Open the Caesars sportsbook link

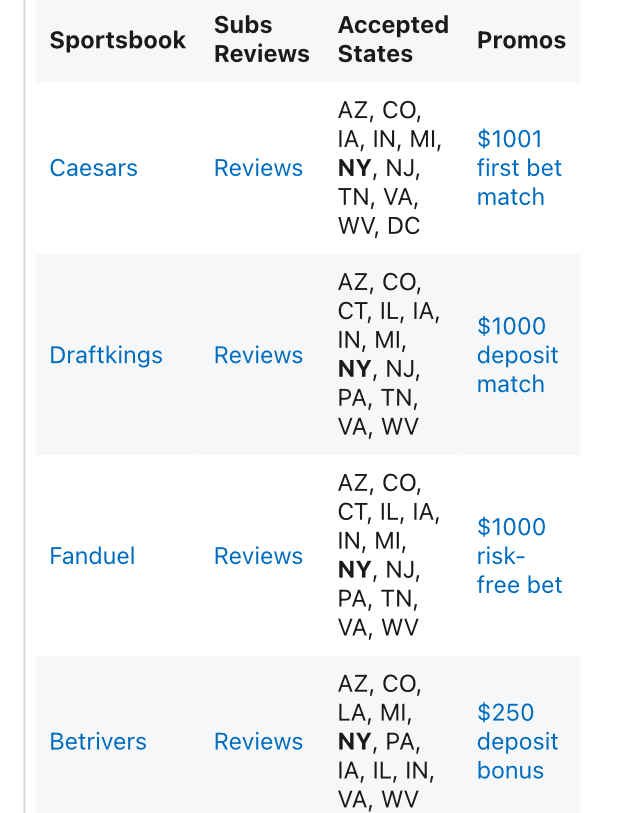coord(93,168)
